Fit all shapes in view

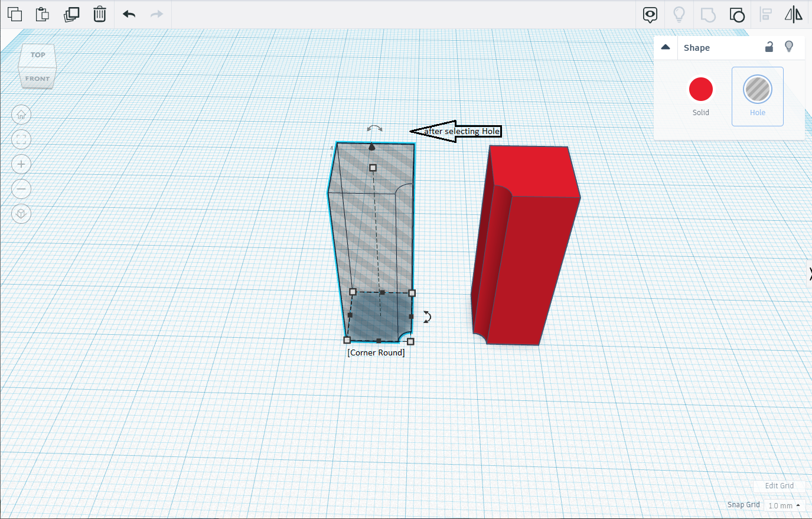click(21, 139)
